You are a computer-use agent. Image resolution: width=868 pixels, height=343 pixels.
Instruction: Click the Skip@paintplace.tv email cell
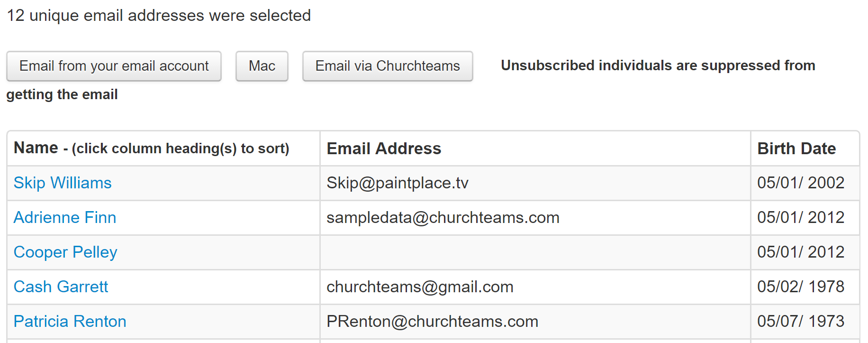(x=397, y=183)
